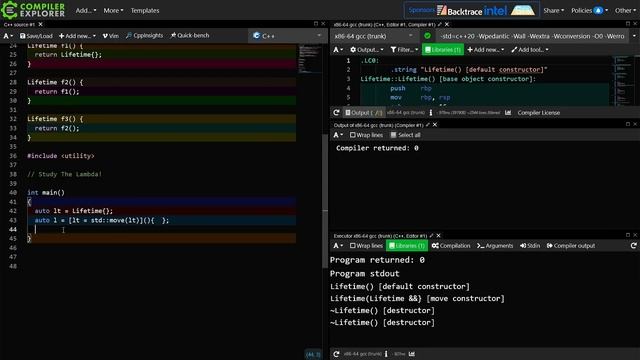Maximize the compiler output pane
This screenshot has width=640, height=360.
click(628, 124)
